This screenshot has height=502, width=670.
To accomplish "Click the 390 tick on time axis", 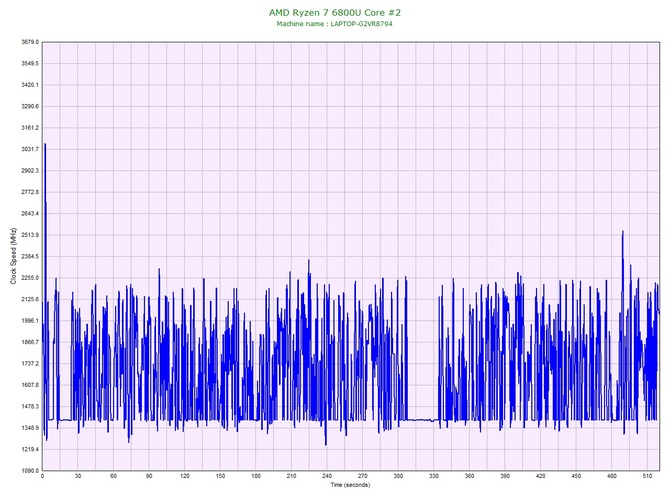I will pyautogui.click(x=505, y=476).
